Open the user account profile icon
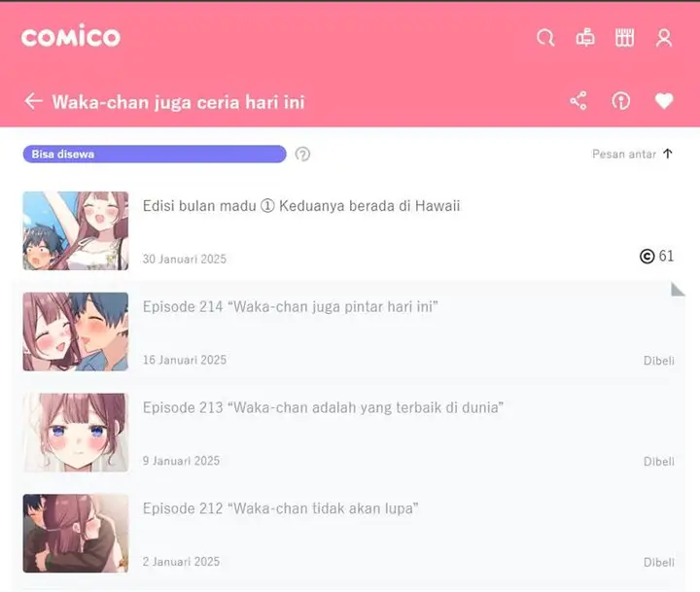Image resolution: width=700 pixels, height=592 pixels. (664, 38)
